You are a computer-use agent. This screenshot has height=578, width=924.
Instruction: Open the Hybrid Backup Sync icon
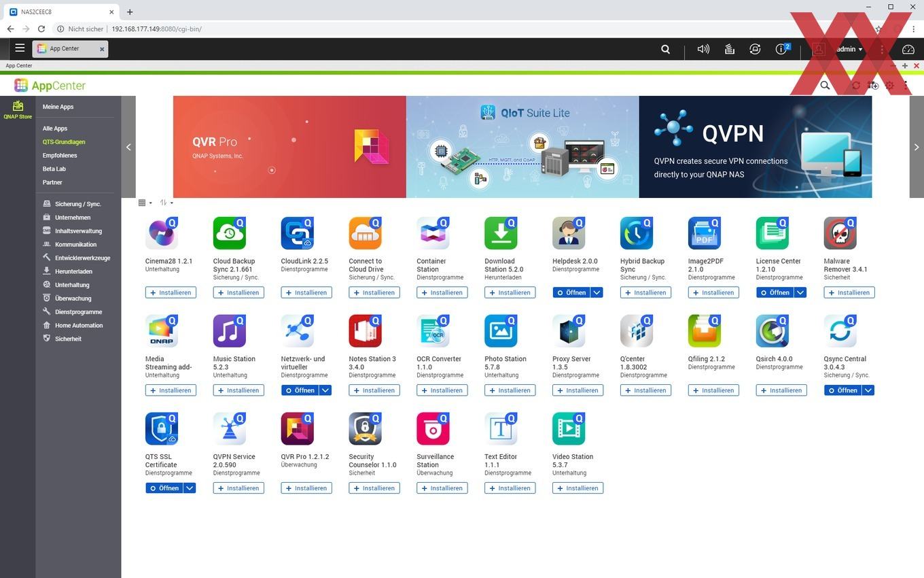point(637,233)
